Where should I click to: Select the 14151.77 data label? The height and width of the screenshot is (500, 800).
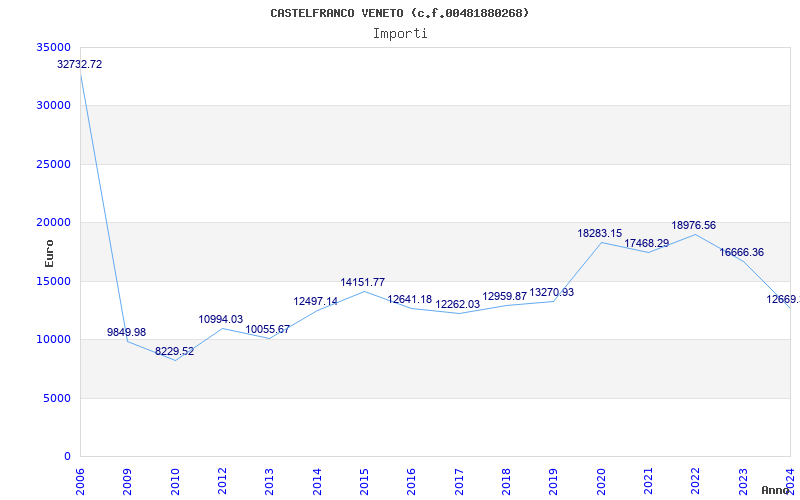pyautogui.click(x=363, y=282)
